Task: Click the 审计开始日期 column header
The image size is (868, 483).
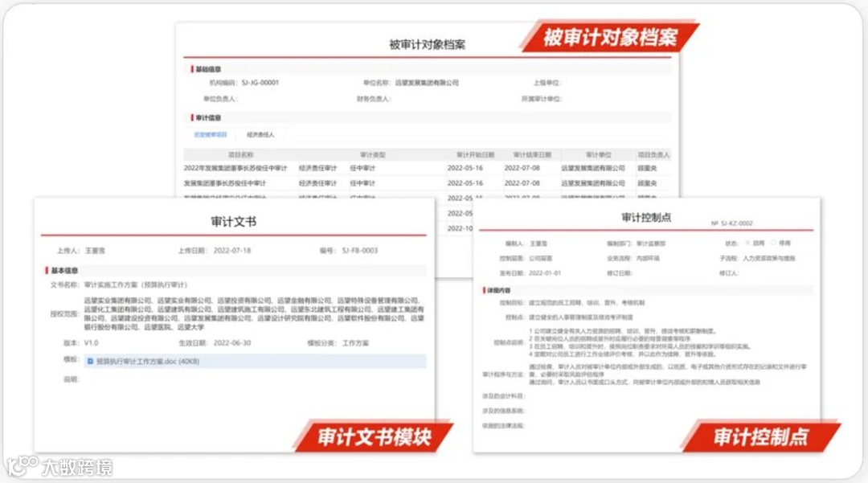Action: click(475, 154)
